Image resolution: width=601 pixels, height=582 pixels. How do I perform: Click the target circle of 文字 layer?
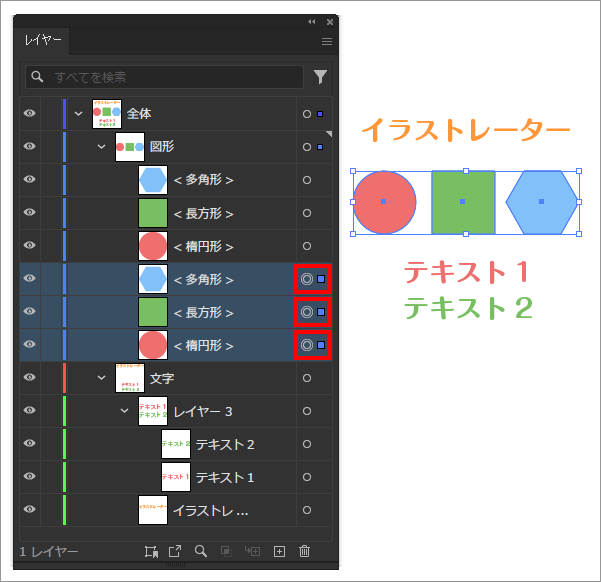pyautogui.click(x=307, y=378)
